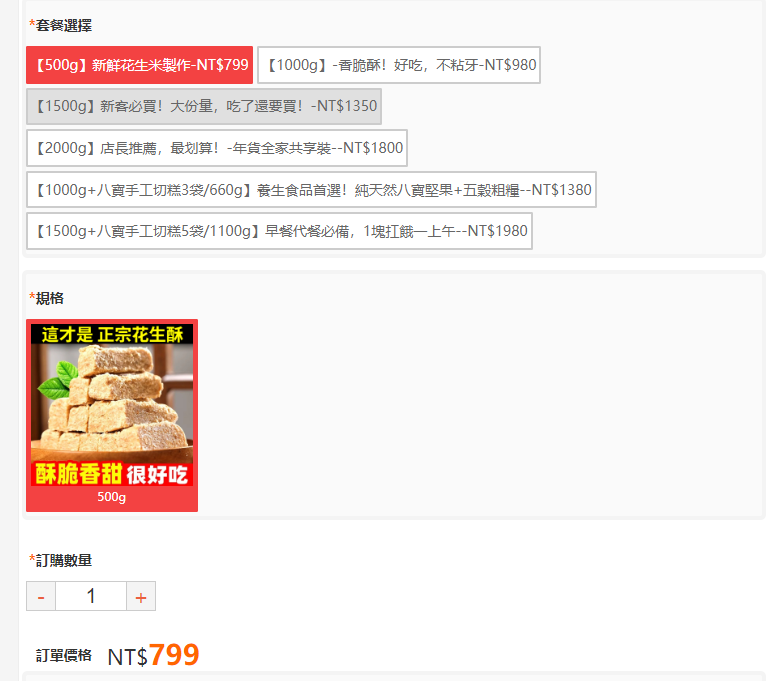
Task: Click the 套餐選擇 section label
Action: coord(64,25)
